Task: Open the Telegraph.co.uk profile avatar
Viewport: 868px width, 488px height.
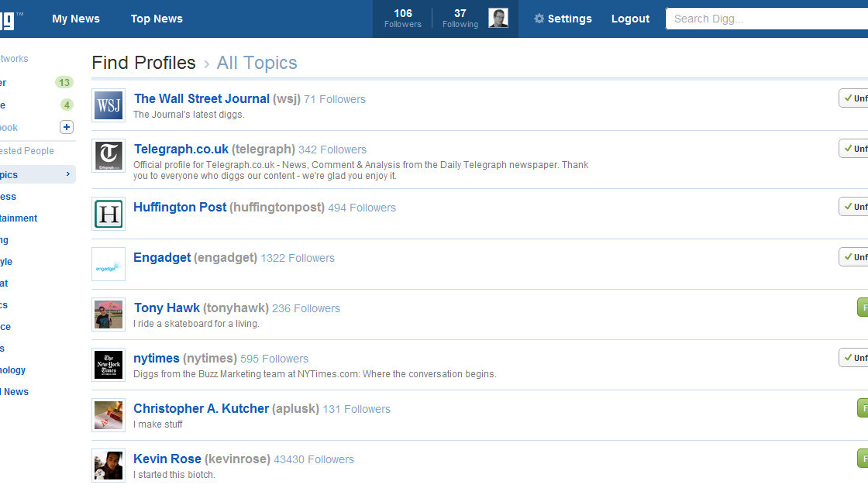Action: coord(108,156)
